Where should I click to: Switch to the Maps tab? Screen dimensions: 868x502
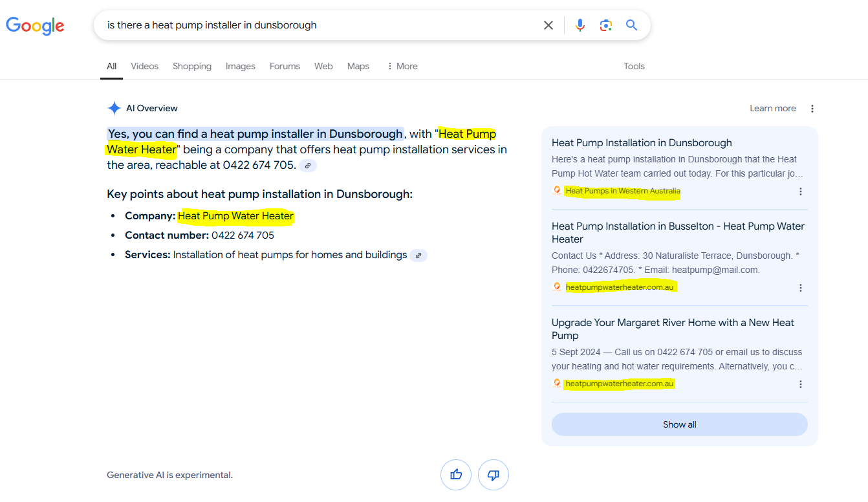coord(358,66)
